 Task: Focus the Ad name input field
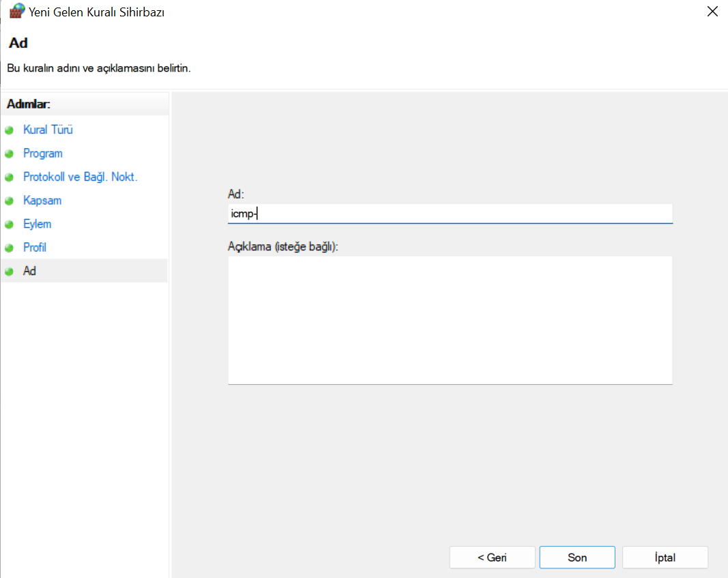click(x=450, y=214)
